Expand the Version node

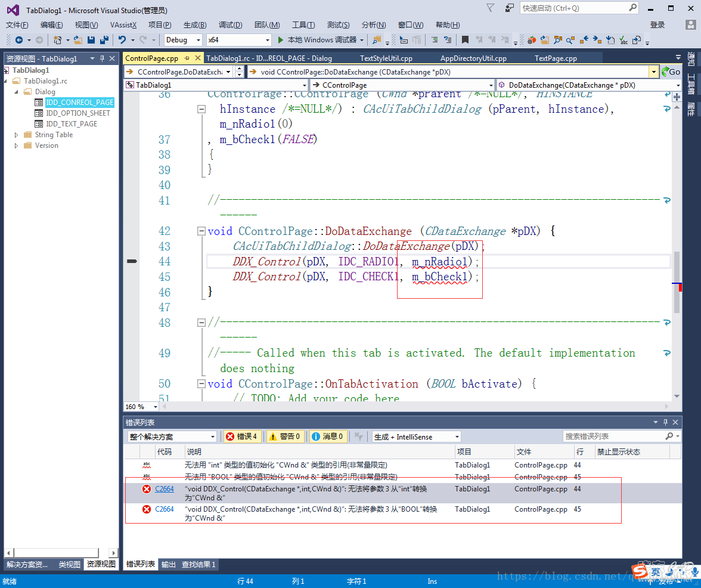pos(16,146)
